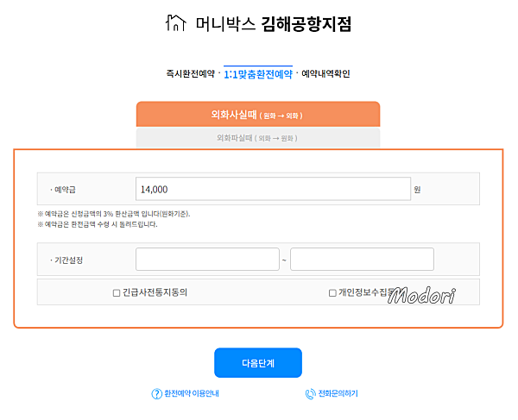Viewport: 518px width, 420px height.
Task: Open the 환전예약 이용안내 link
Action: click(x=192, y=393)
